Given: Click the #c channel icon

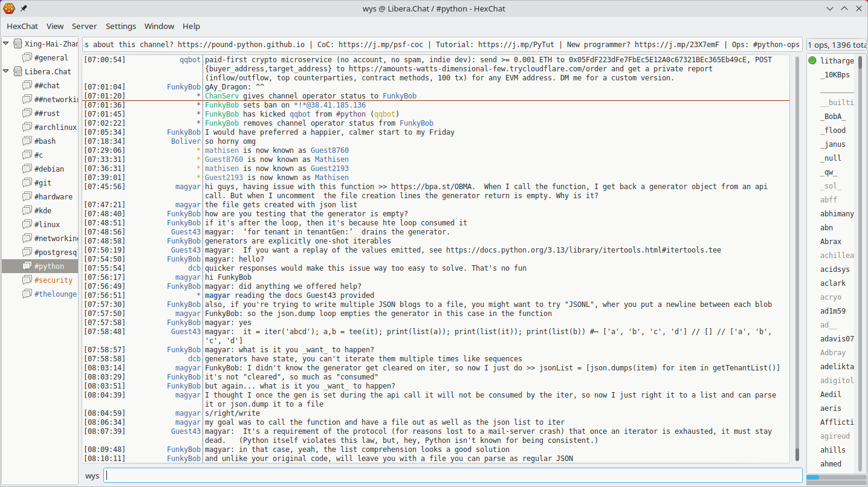Looking at the screenshot, I should coord(27,155).
